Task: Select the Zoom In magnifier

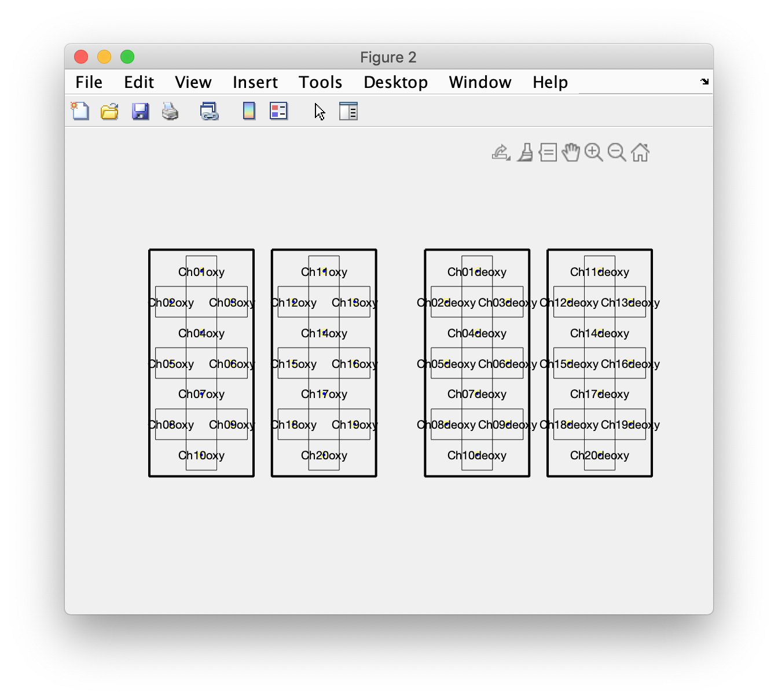Action: click(x=594, y=153)
